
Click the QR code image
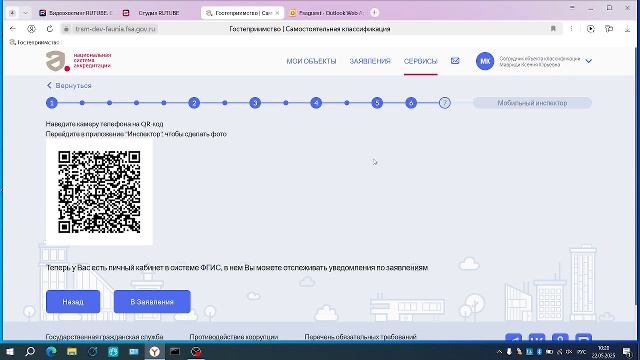click(x=99, y=192)
